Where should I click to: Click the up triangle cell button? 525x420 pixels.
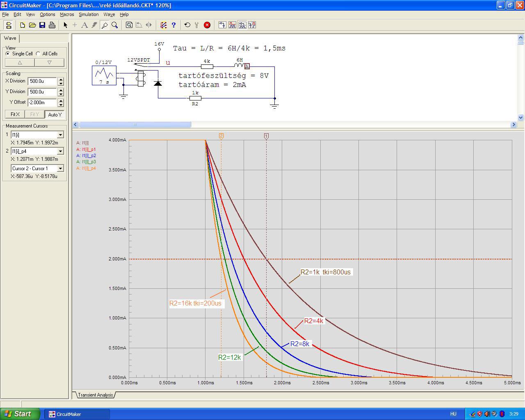click(x=20, y=62)
